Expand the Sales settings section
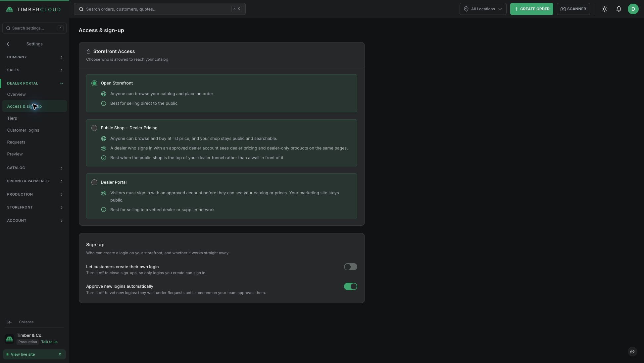Screen dimensions: 644x363 [x=34, y=70]
